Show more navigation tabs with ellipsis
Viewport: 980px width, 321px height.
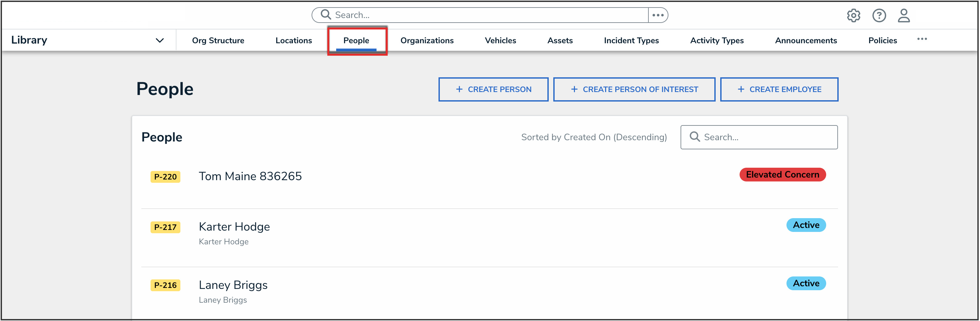click(922, 39)
